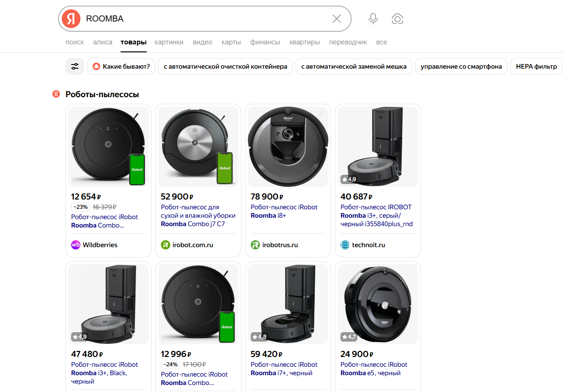Click the Какие бывают? chip
564x392 pixels.
[x=121, y=66]
